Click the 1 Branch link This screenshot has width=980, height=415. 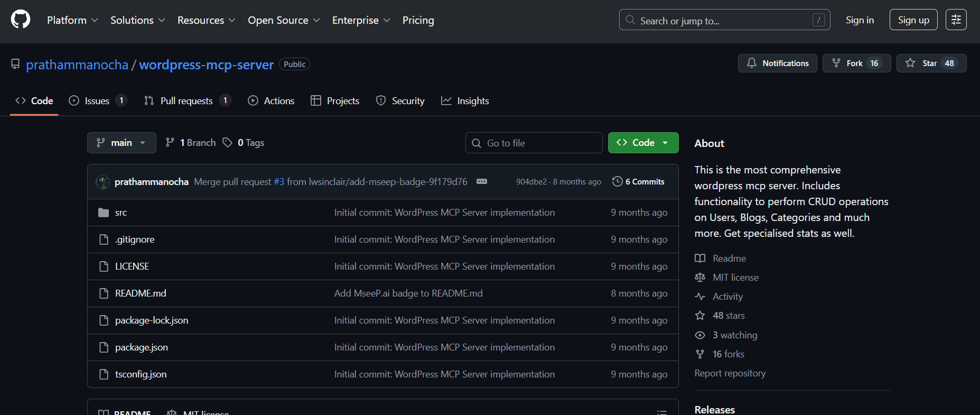(x=191, y=143)
